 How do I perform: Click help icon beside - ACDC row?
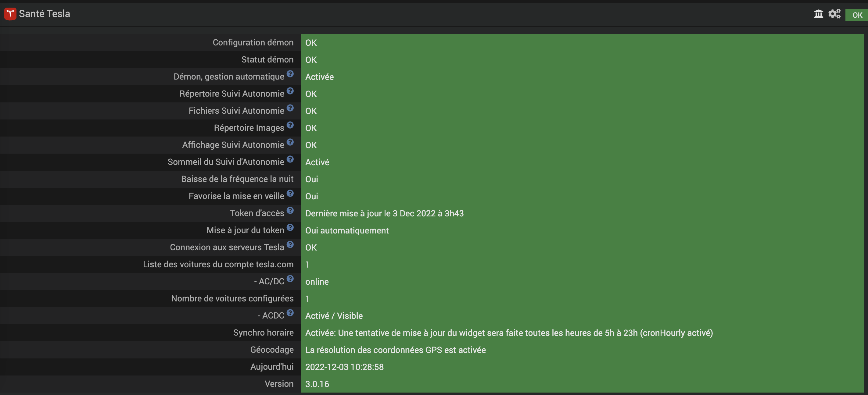click(290, 313)
